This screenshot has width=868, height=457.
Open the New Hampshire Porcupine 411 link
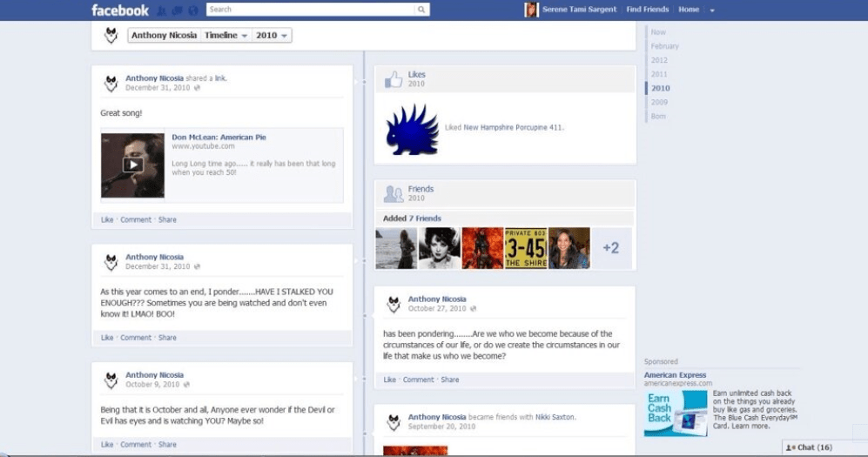[512, 127]
